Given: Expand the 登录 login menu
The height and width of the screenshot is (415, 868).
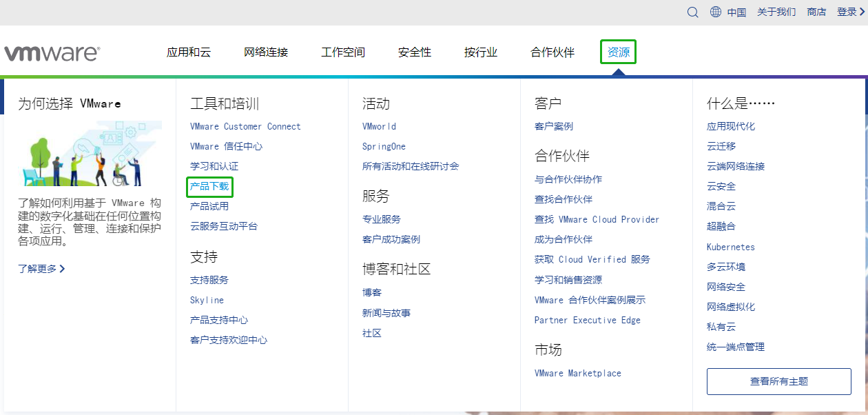Looking at the screenshot, I should (851, 12).
